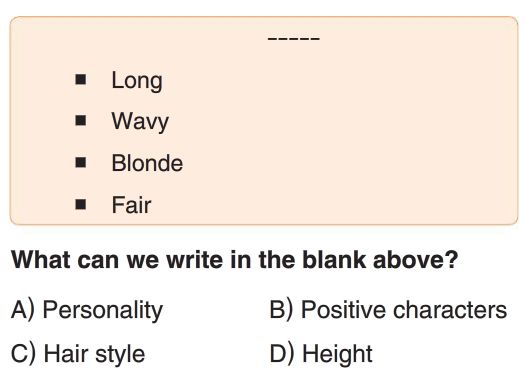
Task: Click the bullet square beside Long
Action: point(81,80)
